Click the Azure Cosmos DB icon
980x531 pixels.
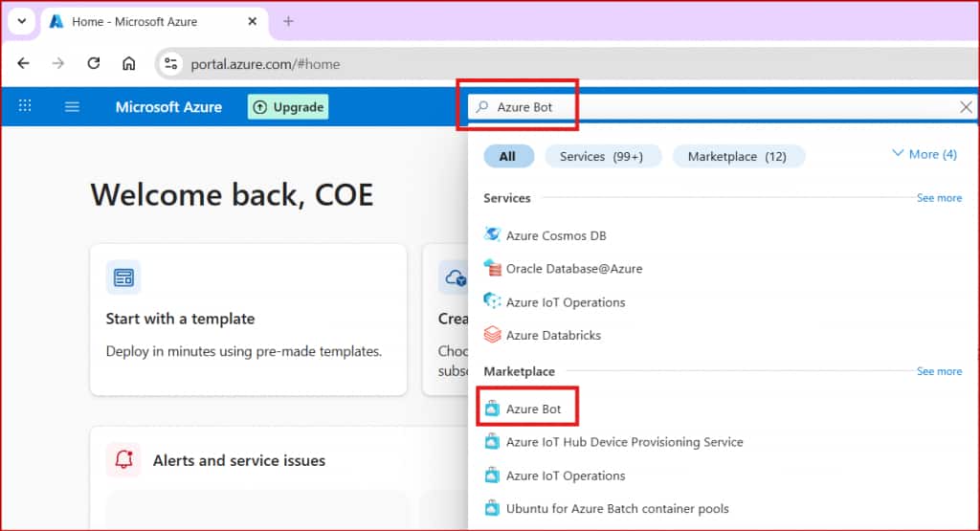click(492, 235)
